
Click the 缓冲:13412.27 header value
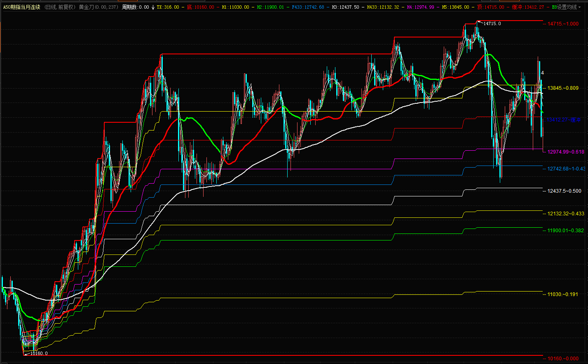[x=528, y=7]
